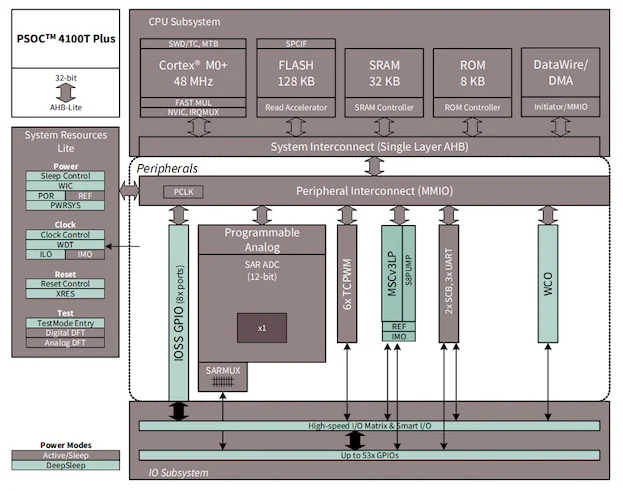Click High-speed I/O Matrix & Smart I/O bar
This screenshot has width=623, height=491.
click(x=370, y=426)
